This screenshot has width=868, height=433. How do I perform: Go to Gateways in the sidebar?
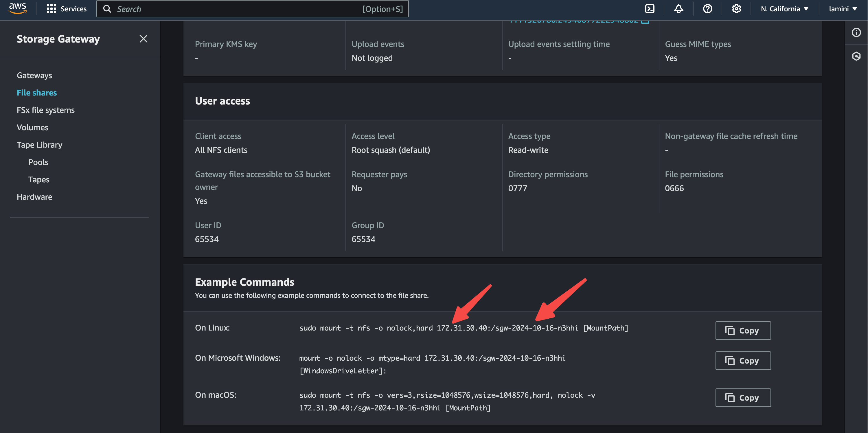pyautogui.click(x=34, y=75)
